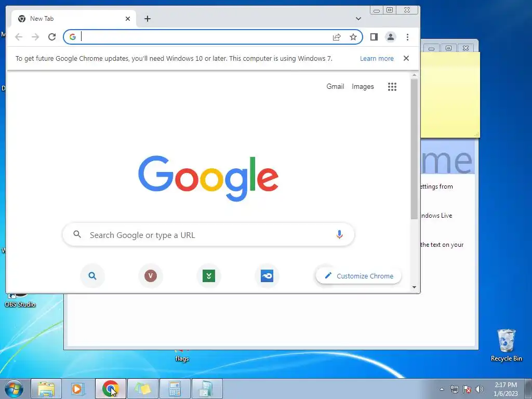532x399 pixels.
Task: Open the shortcut tile with letter V
Action: click(x=151, y=276)
